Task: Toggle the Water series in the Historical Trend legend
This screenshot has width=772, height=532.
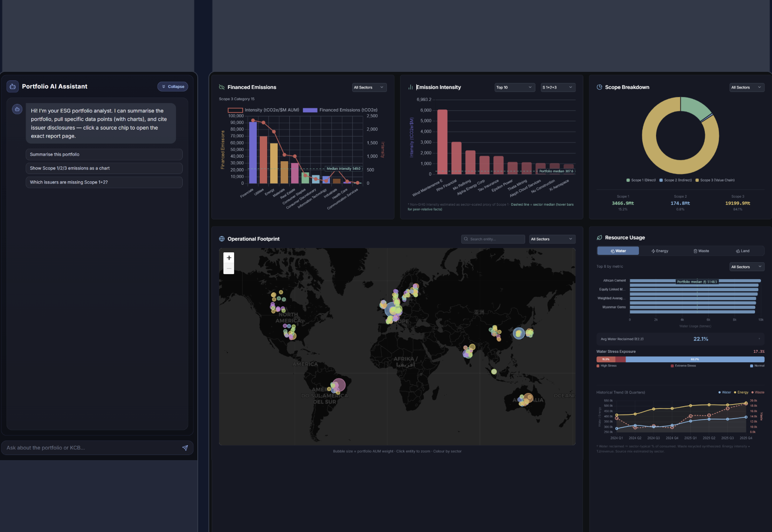Action: [x=724, y=392]
